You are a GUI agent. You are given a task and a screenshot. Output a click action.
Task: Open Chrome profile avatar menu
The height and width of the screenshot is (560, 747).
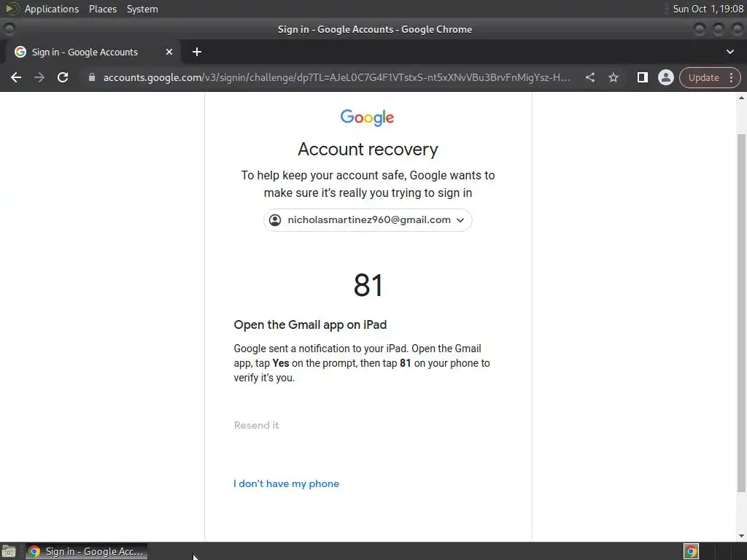coord(665,77)
